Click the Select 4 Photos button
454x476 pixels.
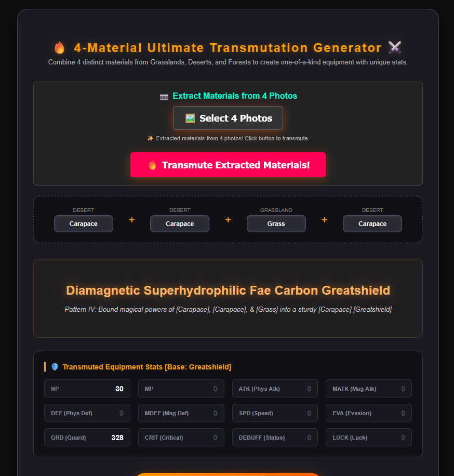(228, 118)
